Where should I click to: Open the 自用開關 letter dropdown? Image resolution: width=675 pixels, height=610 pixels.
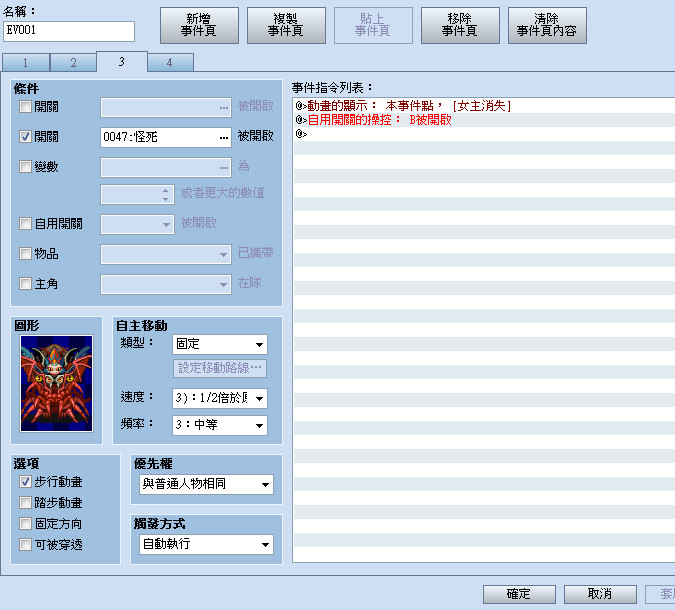click(x=137, y=224)
